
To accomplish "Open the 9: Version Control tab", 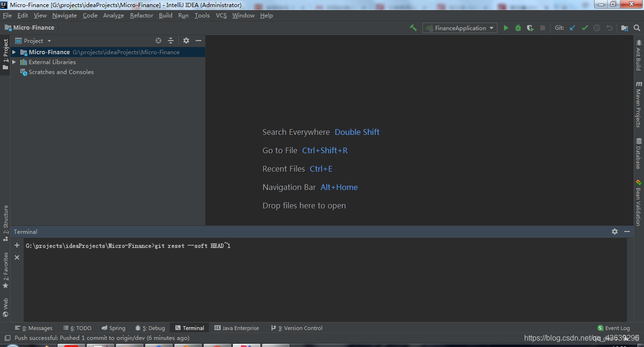I will 297,328.
